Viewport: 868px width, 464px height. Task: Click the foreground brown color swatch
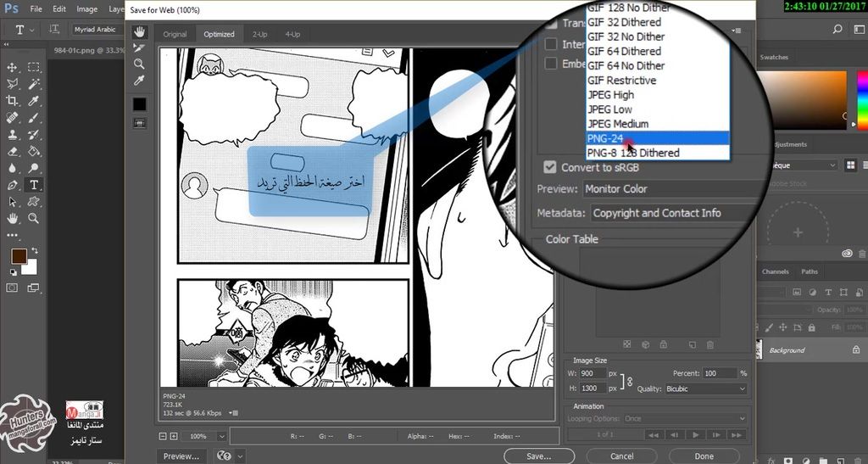[x=19, y=256]
